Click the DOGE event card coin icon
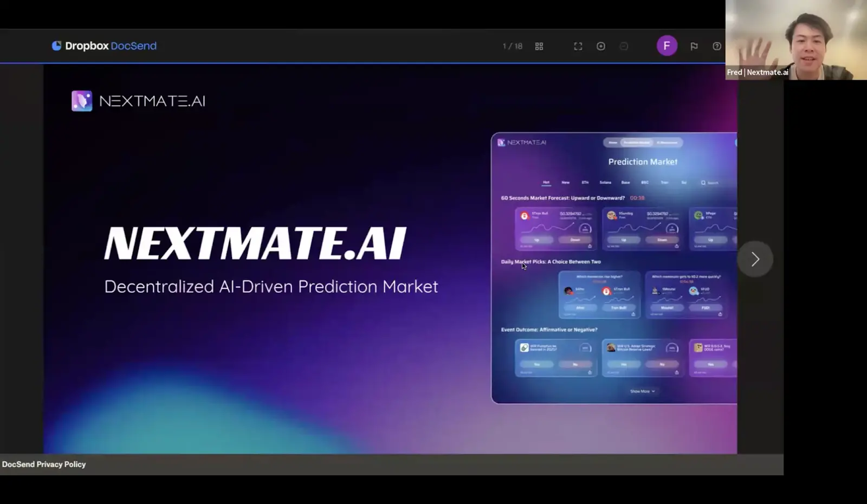The width and height of the screenshot is (867, 504). click(698, 347)
